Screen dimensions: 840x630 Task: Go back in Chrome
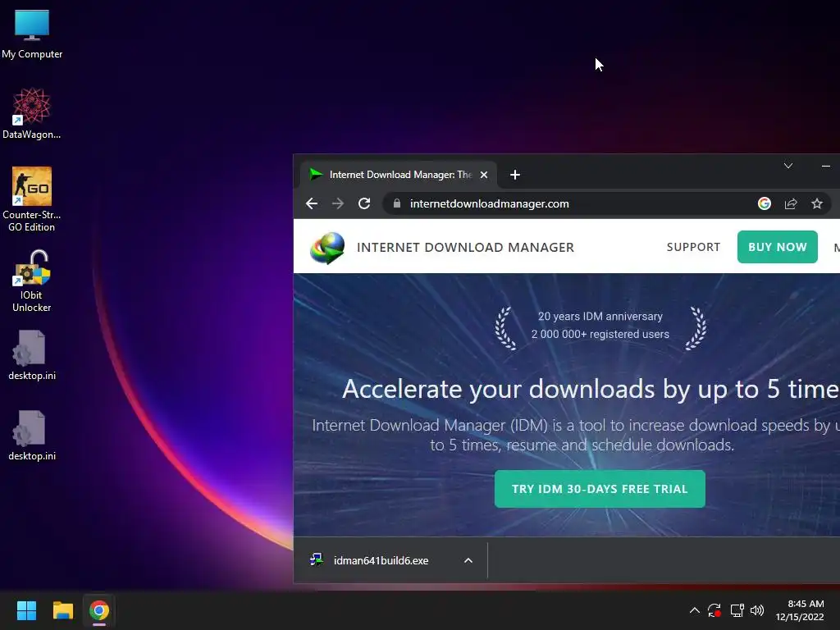click(x=312, y=203)
